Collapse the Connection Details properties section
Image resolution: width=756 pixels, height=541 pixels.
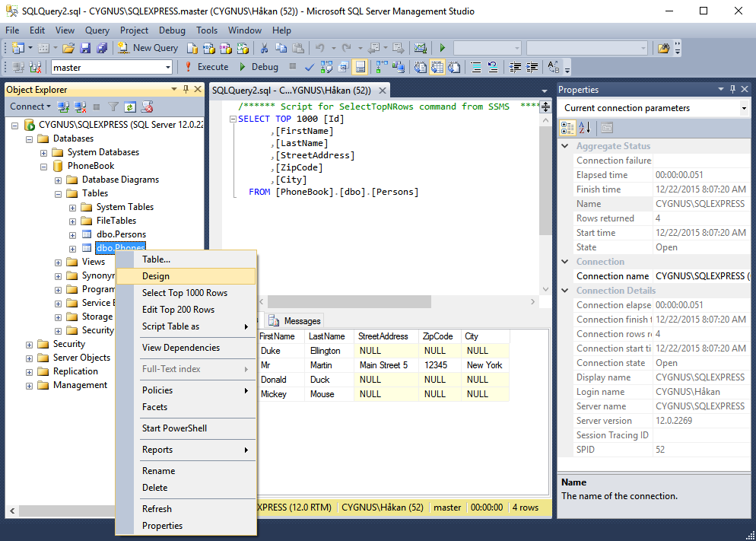[565, 290]
